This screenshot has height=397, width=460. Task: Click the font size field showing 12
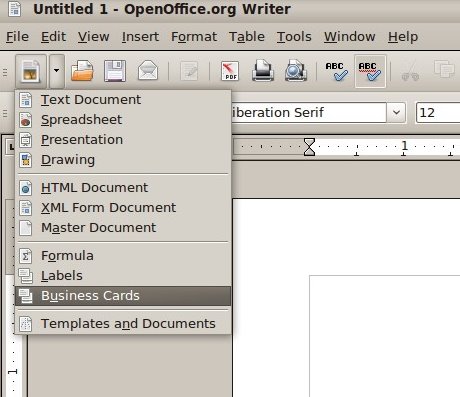[x=438, y=112]
